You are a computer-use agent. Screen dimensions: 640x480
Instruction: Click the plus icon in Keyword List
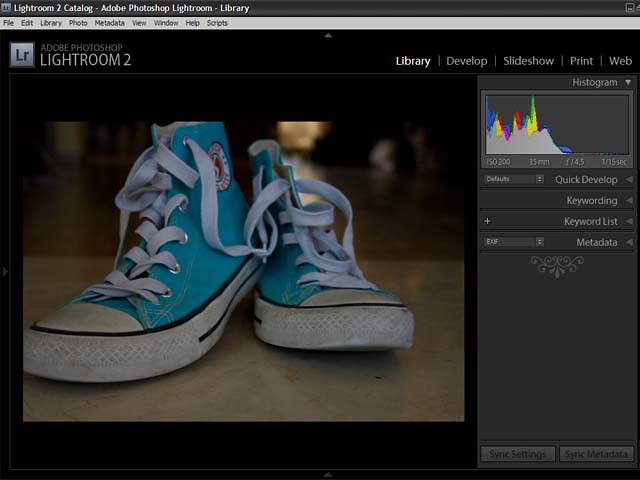click(x=488, y=221)
